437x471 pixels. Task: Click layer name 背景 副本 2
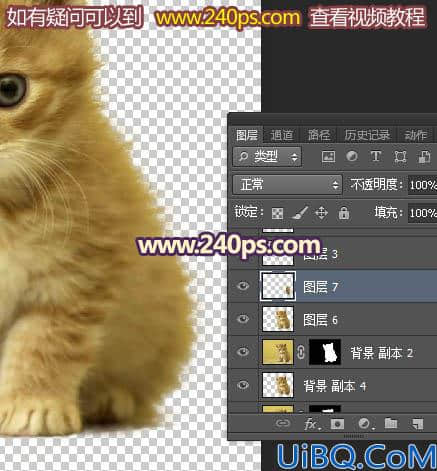382,353
